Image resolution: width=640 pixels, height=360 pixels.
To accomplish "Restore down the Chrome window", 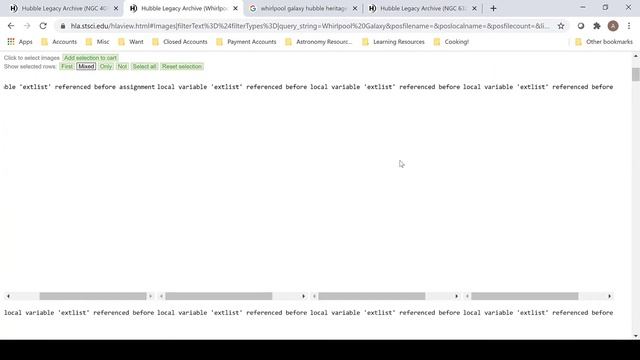I will coord(605,7).
